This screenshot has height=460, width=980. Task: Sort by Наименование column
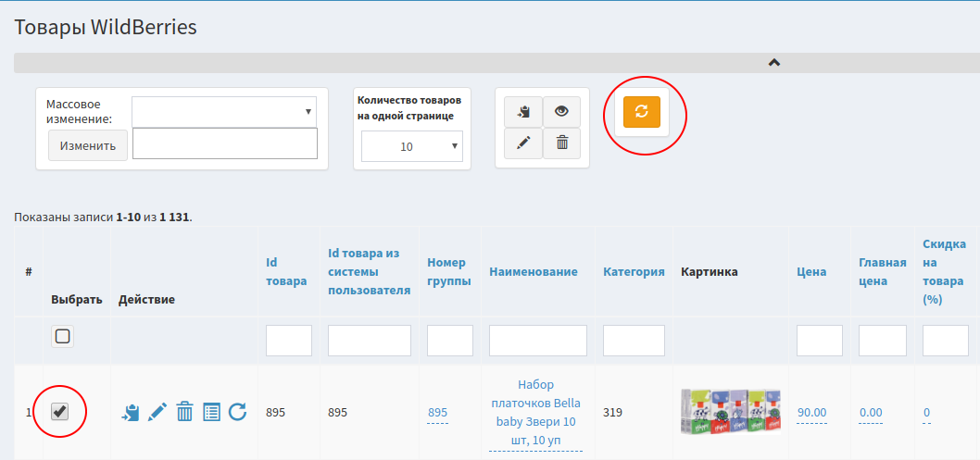pyautogui.click(x=534, y=272)
